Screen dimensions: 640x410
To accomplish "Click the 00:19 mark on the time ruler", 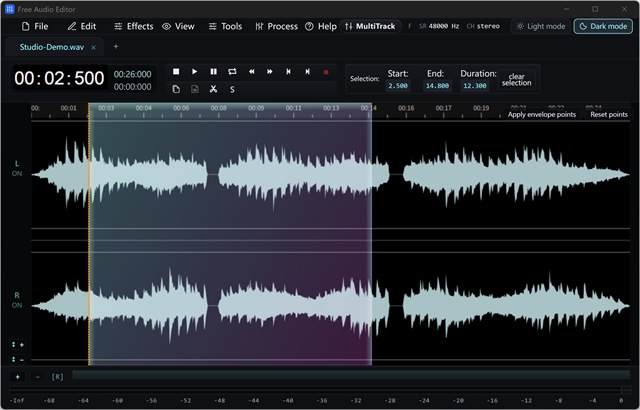I will tap(481, 108).
